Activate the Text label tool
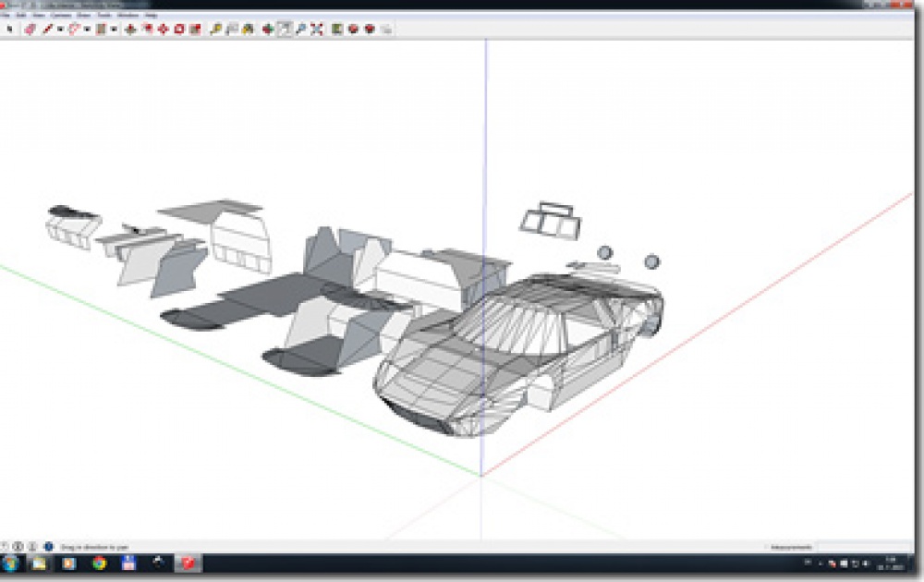The height and width of the screenshot is (582, 924). coord(232,29)
